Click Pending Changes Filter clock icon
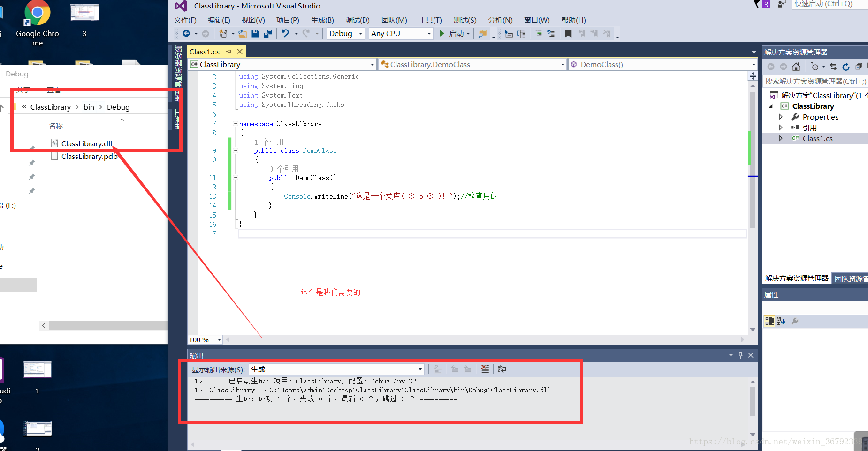This screenshot has height=451, width=868. (815, 67)
